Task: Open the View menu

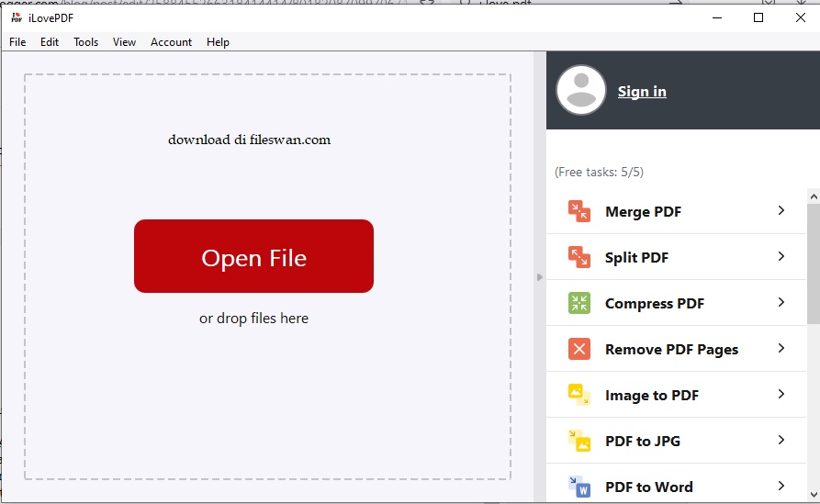Action: pos(124,42)
